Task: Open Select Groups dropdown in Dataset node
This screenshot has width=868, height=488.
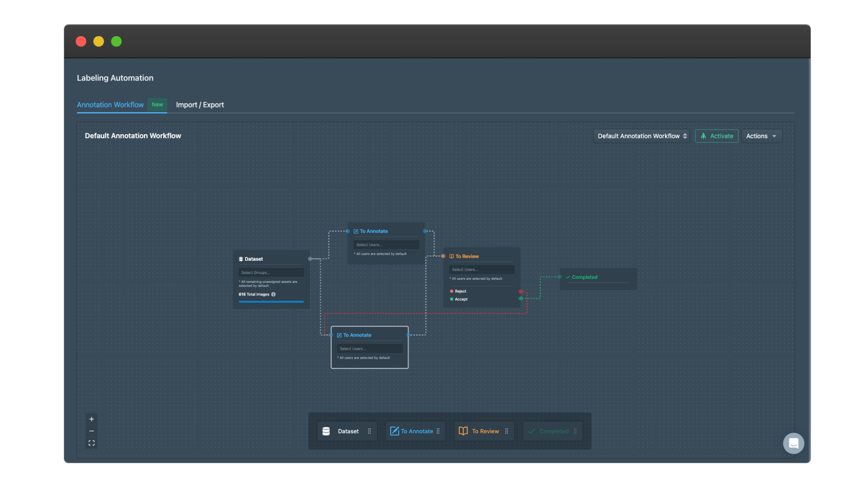Action: point(271,272)
